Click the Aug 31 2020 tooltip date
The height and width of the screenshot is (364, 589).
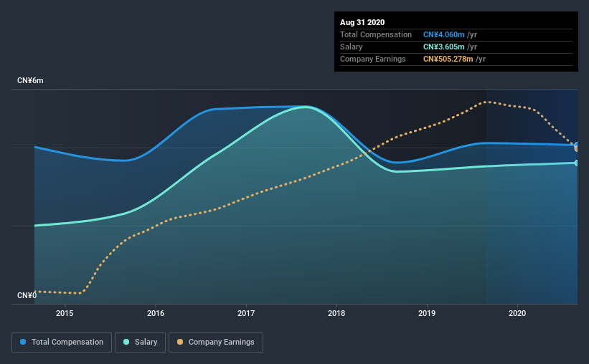362,22
